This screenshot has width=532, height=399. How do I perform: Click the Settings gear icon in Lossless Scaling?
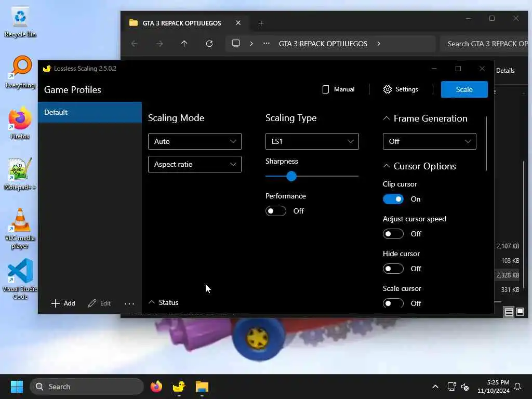tap(387, 89)
